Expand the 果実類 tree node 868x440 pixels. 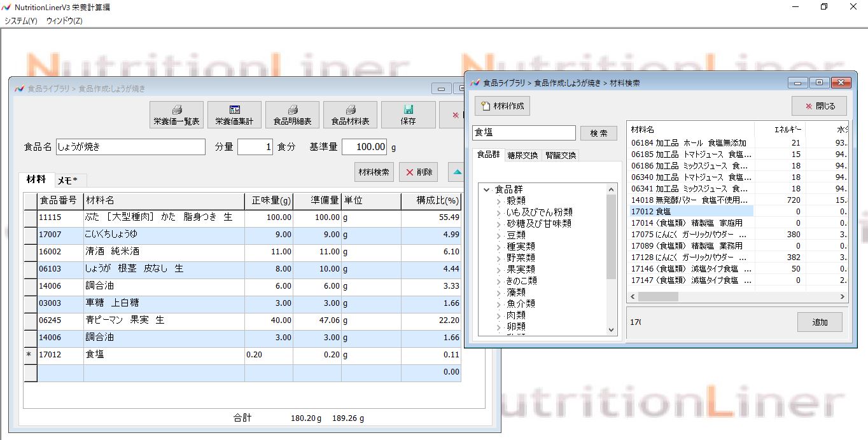[x=499, y=270]
